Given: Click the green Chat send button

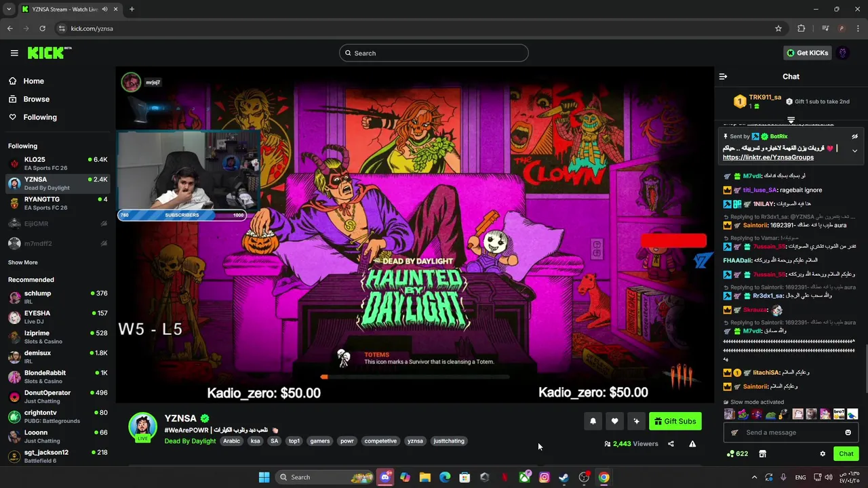Looking at the screenshot, I should 846,453.
